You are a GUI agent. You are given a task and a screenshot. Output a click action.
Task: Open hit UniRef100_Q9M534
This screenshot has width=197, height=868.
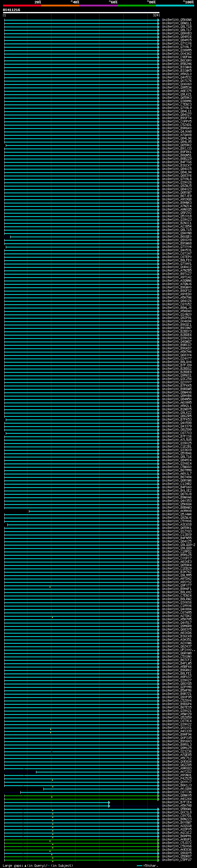pyautogui.click(x=176, y=88)
